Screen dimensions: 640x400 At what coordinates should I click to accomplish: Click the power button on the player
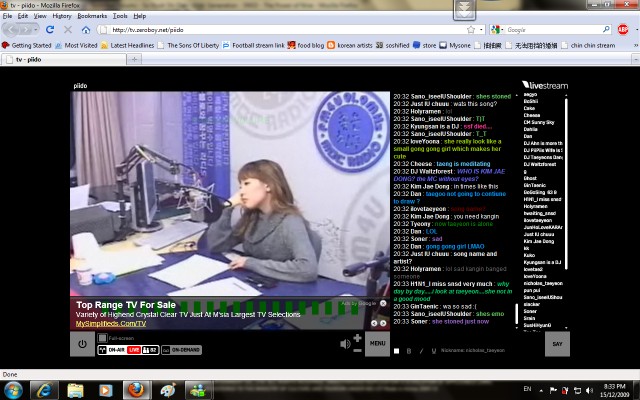[x=83, y=344]
